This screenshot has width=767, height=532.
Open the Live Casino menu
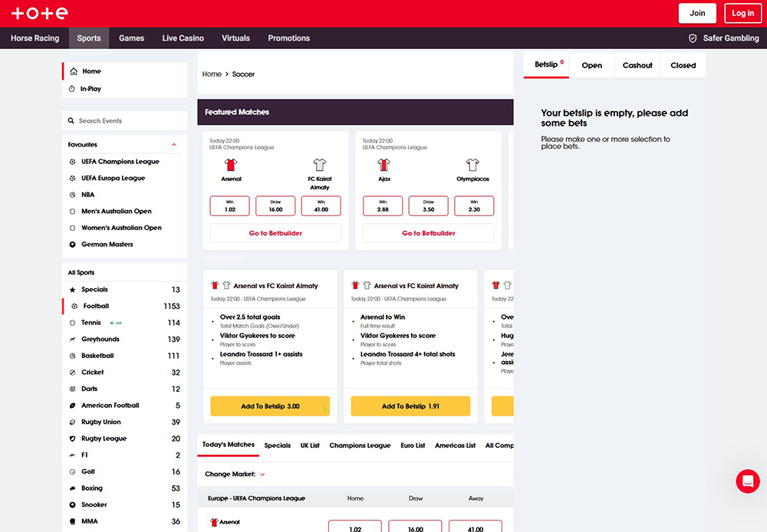[183, 38]
